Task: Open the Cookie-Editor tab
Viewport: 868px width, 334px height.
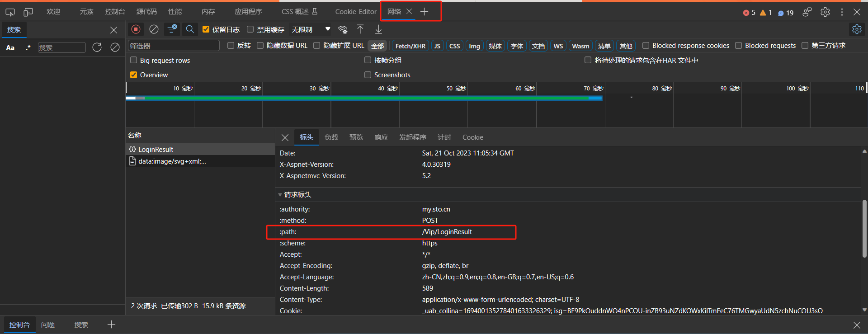Action: (356, 12)
